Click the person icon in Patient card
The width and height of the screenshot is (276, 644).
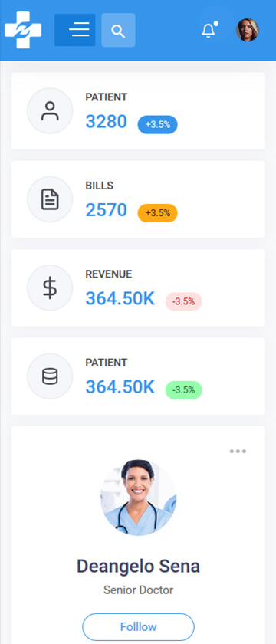pyautogui.click(x=50, y=111)
